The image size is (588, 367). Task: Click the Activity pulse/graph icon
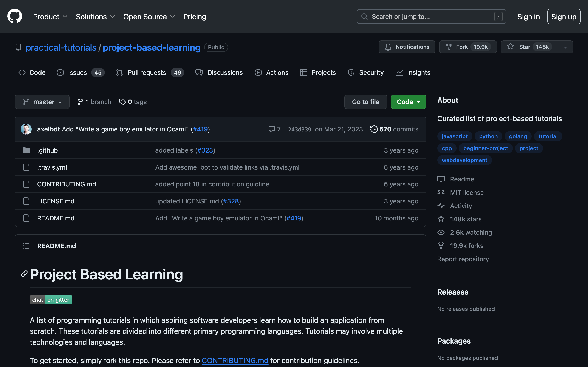[441, 206]
